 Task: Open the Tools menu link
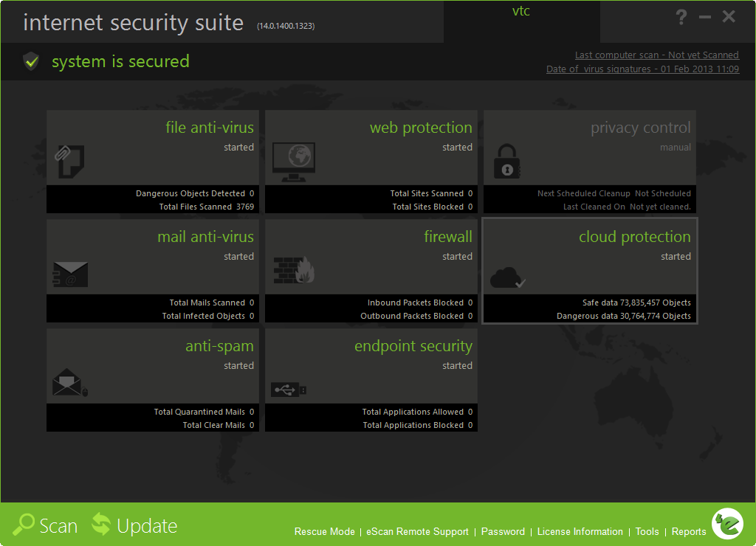coord(647,531)
